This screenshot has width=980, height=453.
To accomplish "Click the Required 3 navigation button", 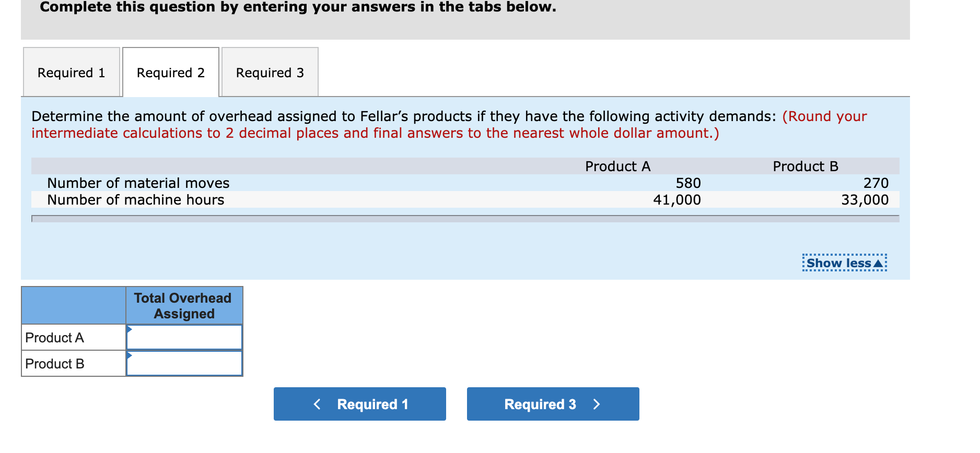I will tap(552, 403).
